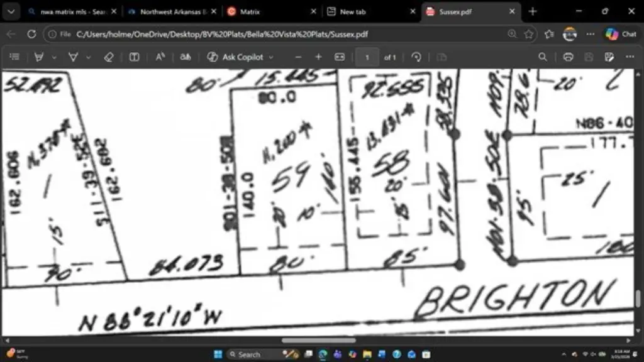Click the page number input field
The width and height of the screenshot is (644, 362).
[367, 57]
